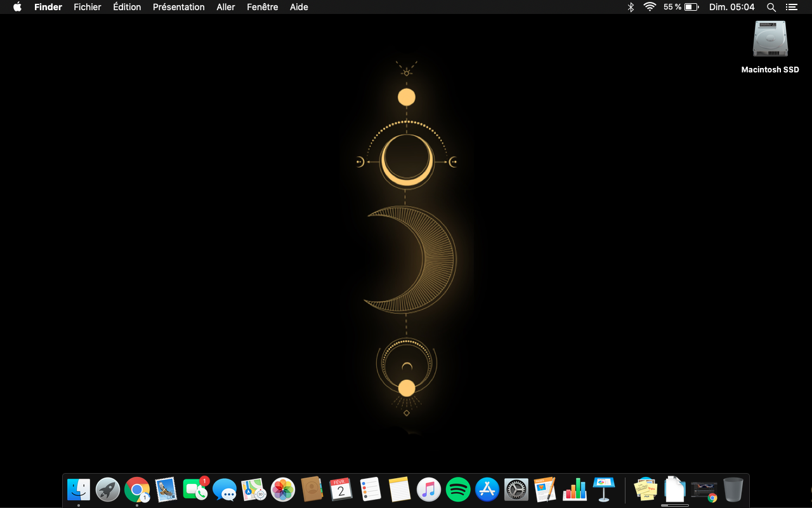Open the Fenêtre menu
This screenshot has width=812, height=508.
[263, 7]
